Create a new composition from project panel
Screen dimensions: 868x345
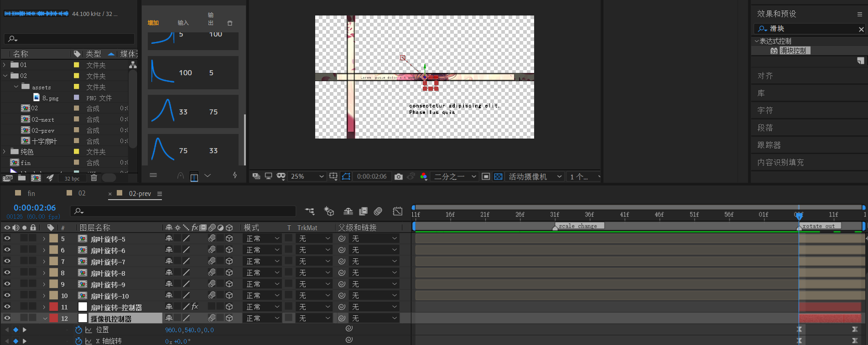coord(36,178)
